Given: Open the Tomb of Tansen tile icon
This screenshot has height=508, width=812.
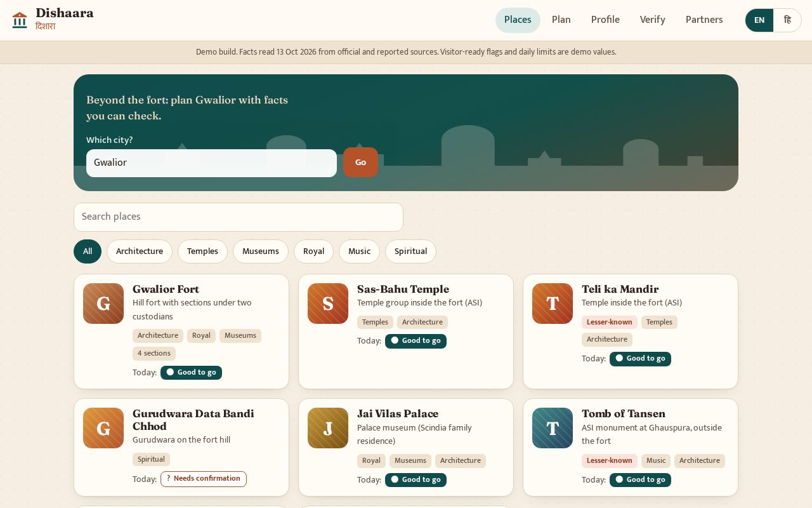Looking at the screenshot, I should tap(553, 428).
